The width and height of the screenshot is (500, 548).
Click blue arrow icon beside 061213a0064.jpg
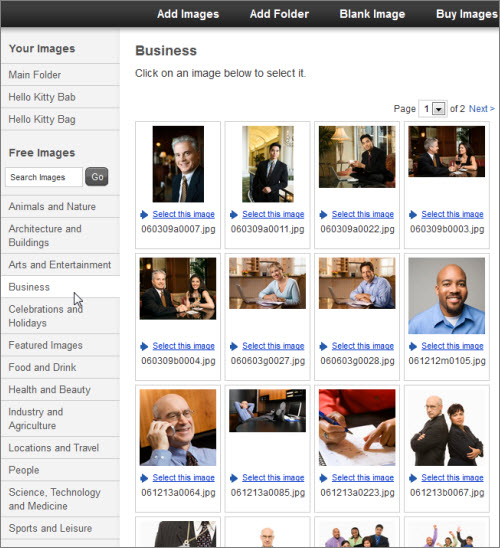[x=144, y=478]
